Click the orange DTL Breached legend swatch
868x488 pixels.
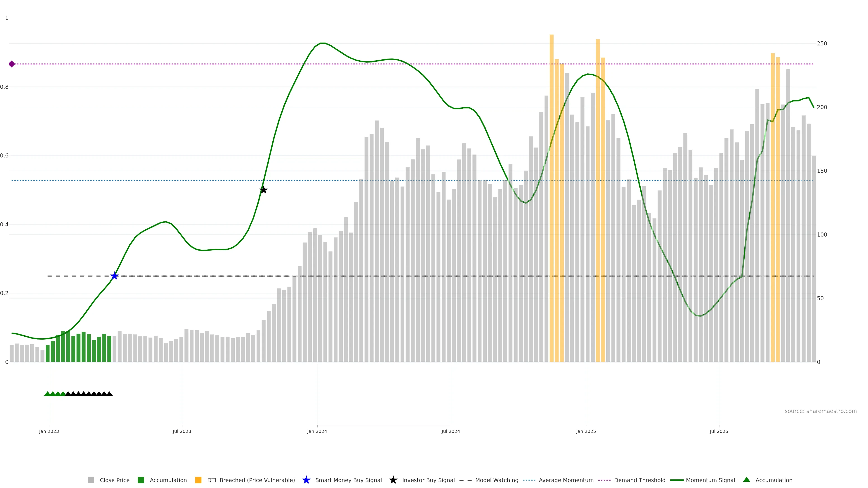tap(198, 480)
